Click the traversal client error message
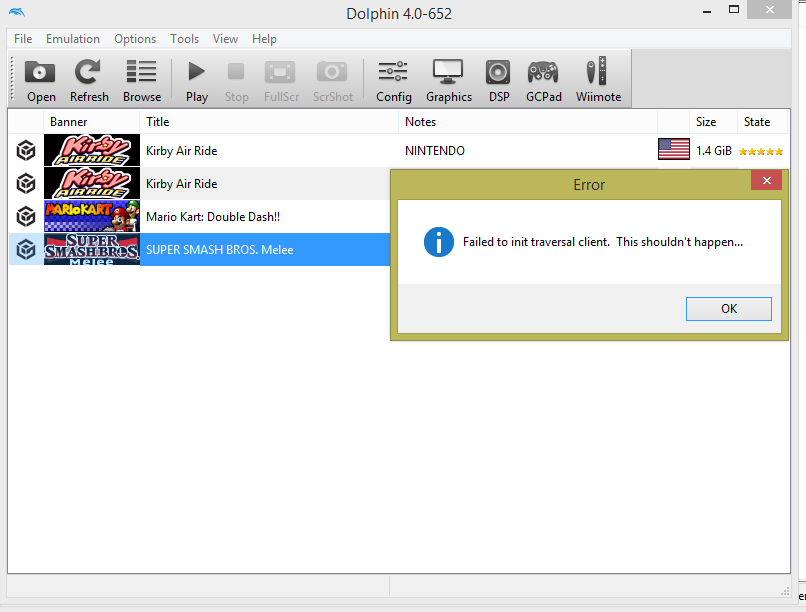806x612 pixels. click(602, 242)
